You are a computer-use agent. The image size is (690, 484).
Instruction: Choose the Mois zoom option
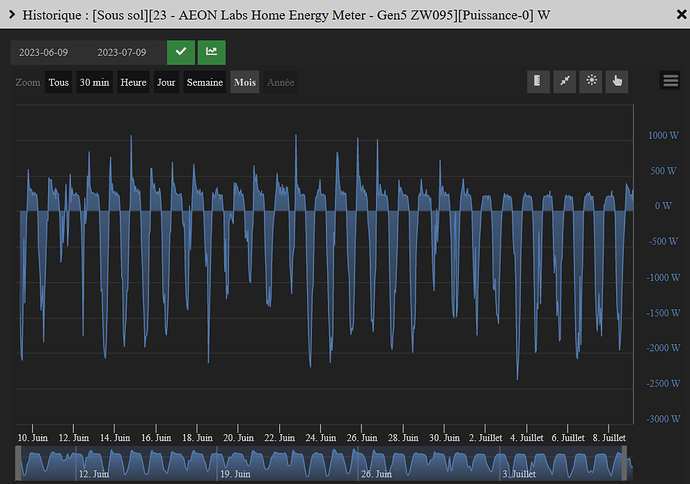click(245, 83)
